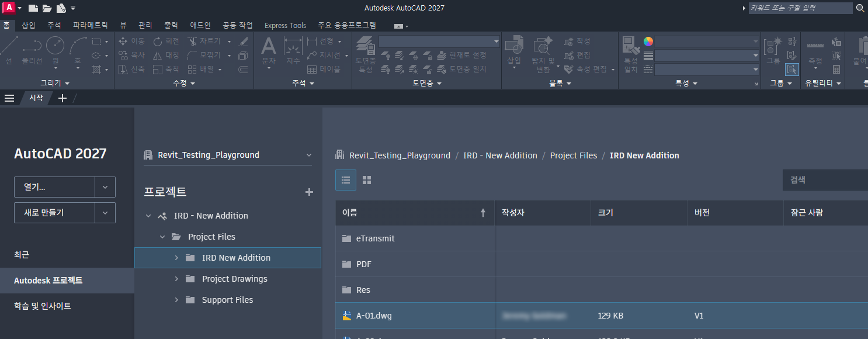Click the 새로 만들기 button

pyautogui.click(x=55, y=213)
